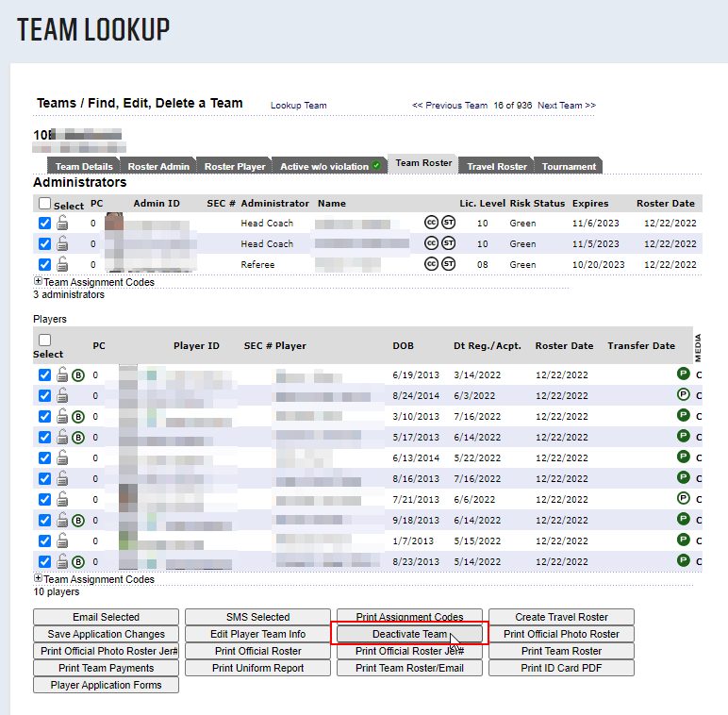Click the P media icon for the player born 8/24/2014
Viewport: 728px width, 715px height.
pos(684,394)
